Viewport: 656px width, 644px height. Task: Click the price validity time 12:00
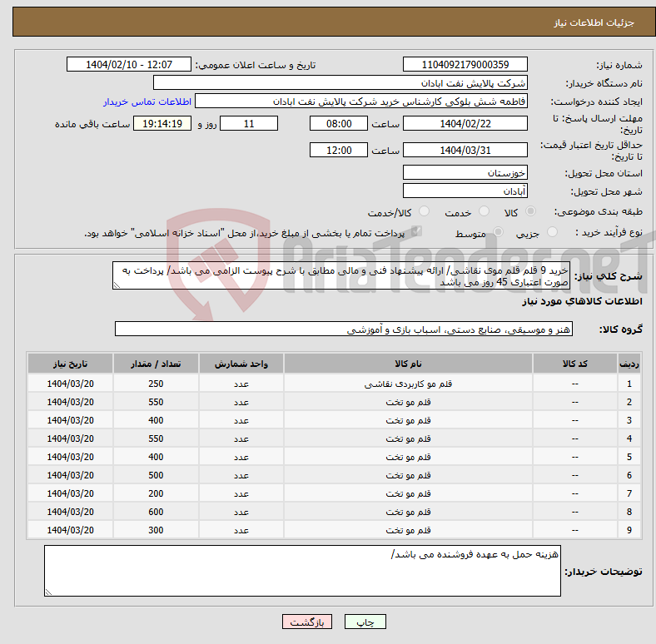click(x=339, y=150)
